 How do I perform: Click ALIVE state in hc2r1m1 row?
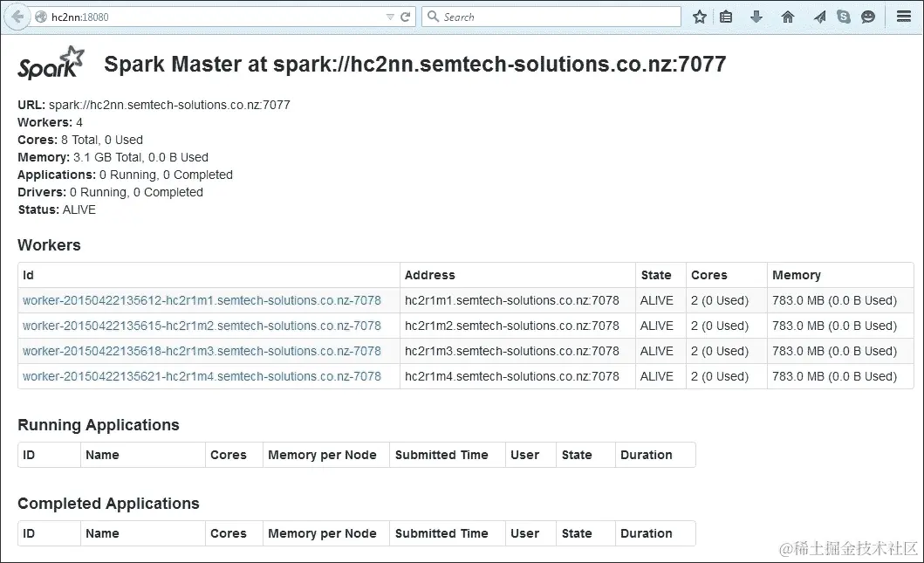point(656,300)
